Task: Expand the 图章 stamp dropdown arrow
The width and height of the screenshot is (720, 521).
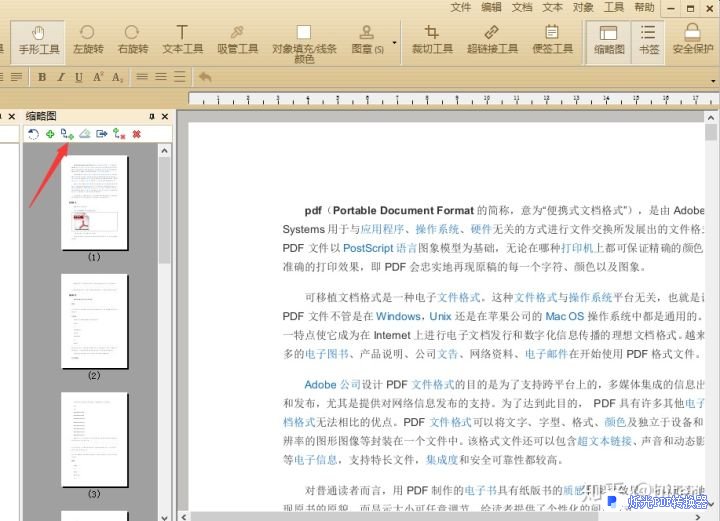Action: [394, 43]
